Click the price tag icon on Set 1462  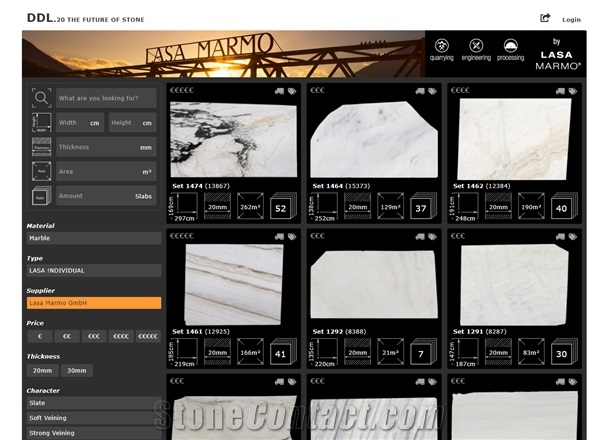tap(573, 91)
